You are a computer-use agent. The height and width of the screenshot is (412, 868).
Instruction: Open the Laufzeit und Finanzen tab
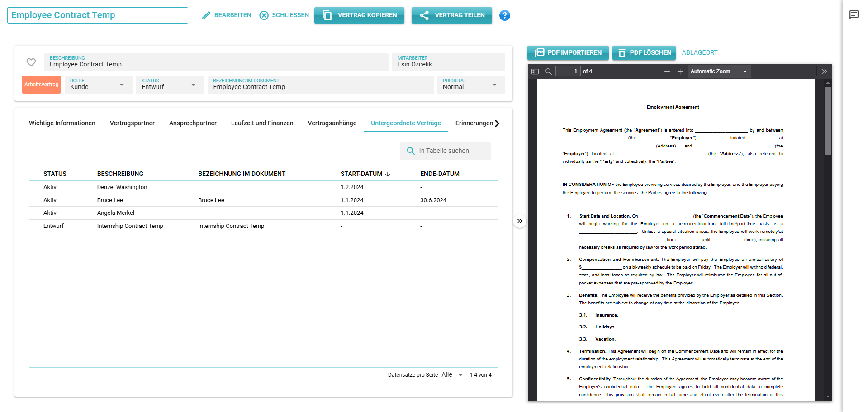(262, 123)
